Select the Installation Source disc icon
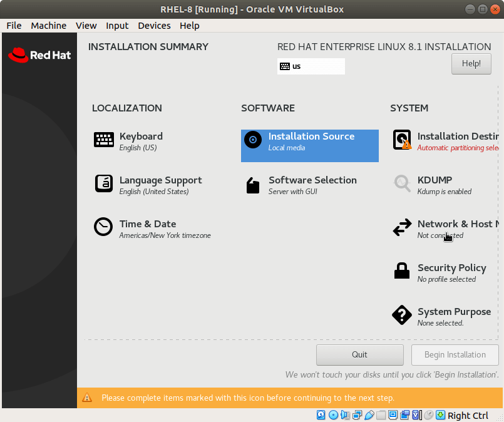This screenshot has width=504, height=422. pos(253,140)
